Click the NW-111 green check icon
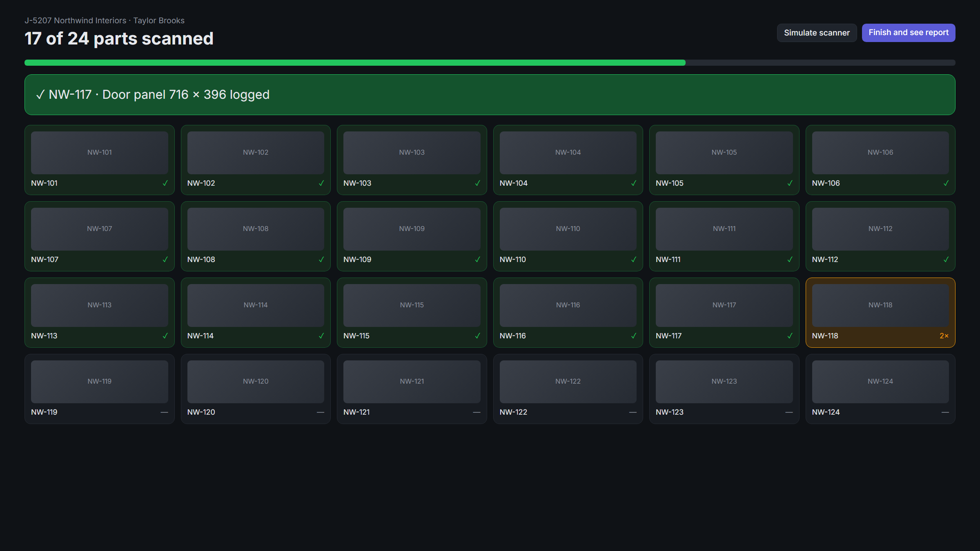Image resolution: width=980 pixels, height=551 pixels. (790, 260)
